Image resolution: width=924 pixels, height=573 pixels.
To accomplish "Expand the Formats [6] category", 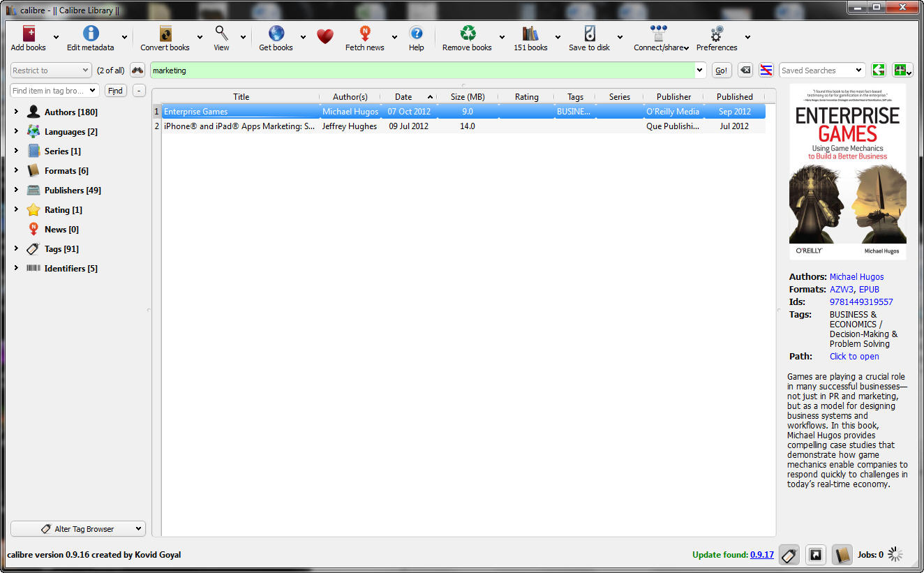I will point(16,170).
